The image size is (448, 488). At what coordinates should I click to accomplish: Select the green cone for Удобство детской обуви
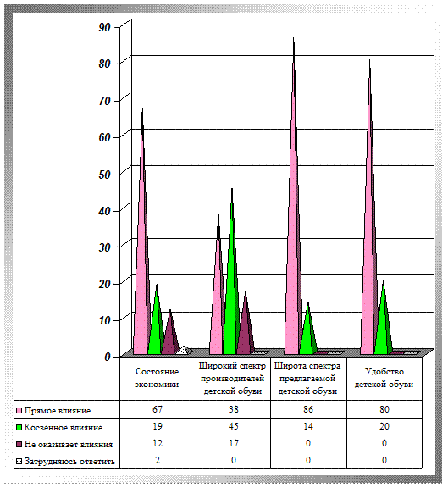click(x=384, y=318)
